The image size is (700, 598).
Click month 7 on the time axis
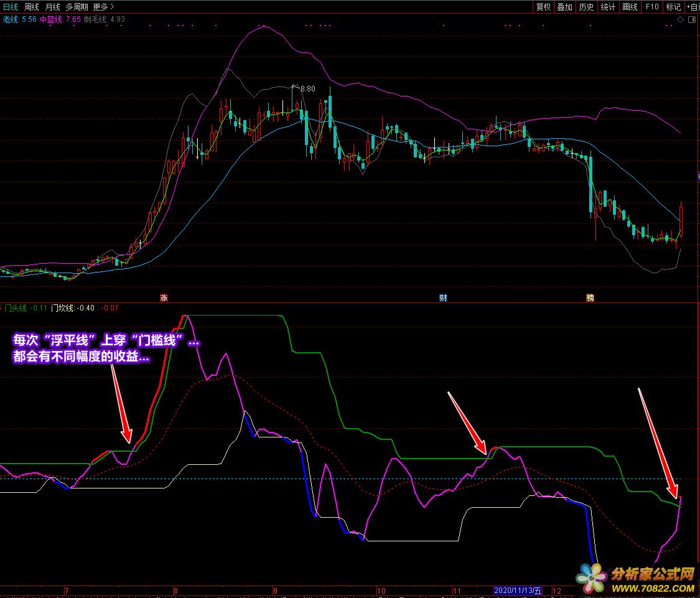pyautogui.click(x=67, y=591)
